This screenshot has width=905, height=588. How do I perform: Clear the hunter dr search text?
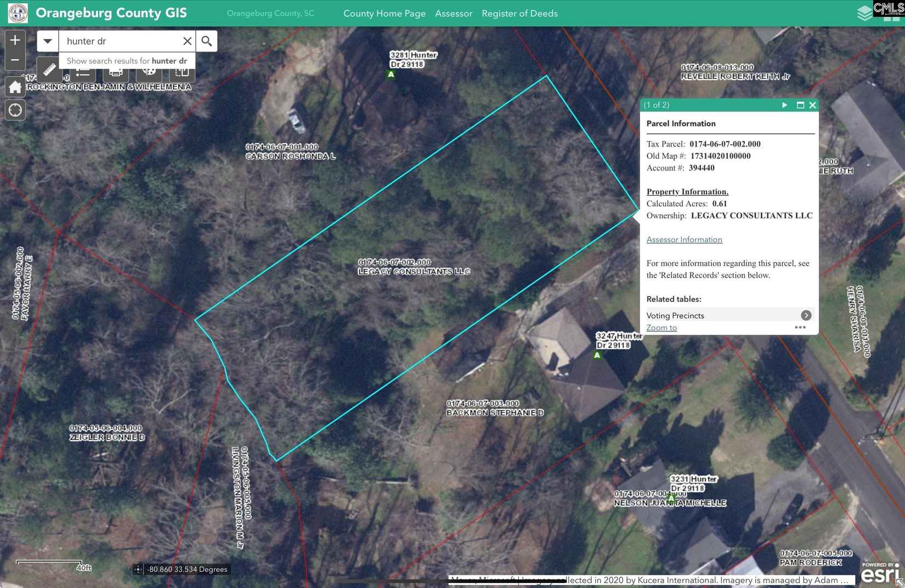187,41
